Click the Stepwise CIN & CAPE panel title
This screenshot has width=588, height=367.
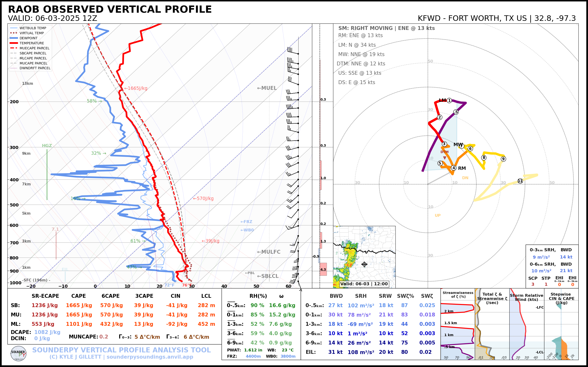click(561, 298)
